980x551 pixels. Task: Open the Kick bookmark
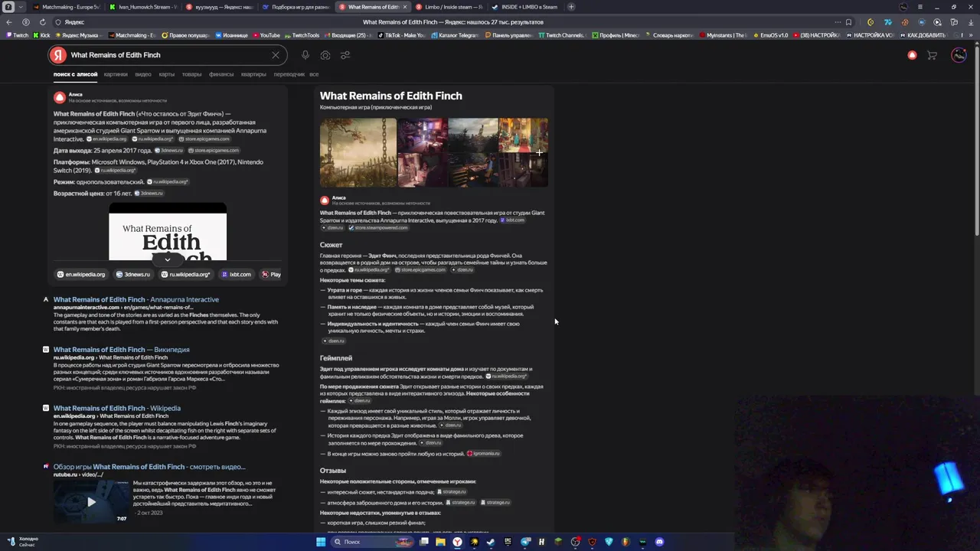pos(41,35)
